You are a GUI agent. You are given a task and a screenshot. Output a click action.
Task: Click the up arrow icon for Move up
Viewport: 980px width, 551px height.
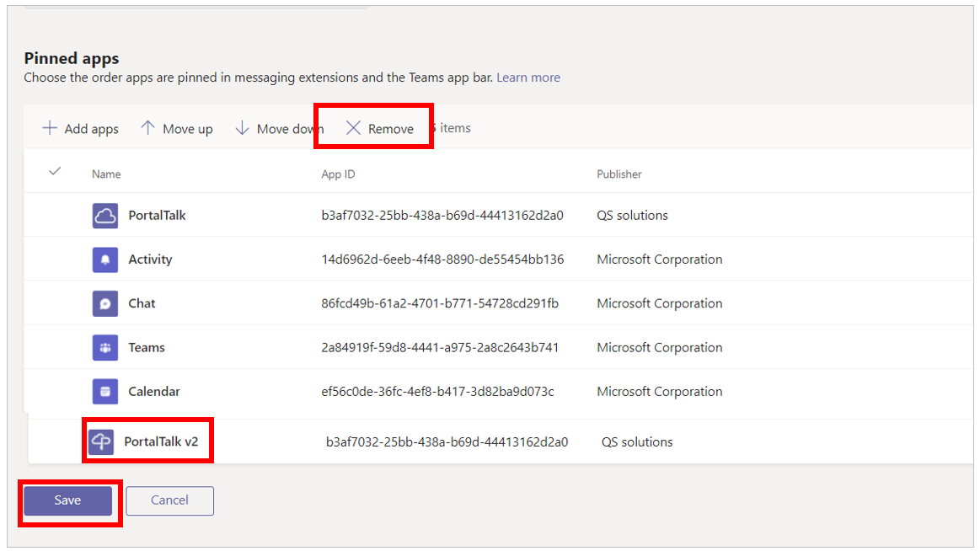coord(147,128)
